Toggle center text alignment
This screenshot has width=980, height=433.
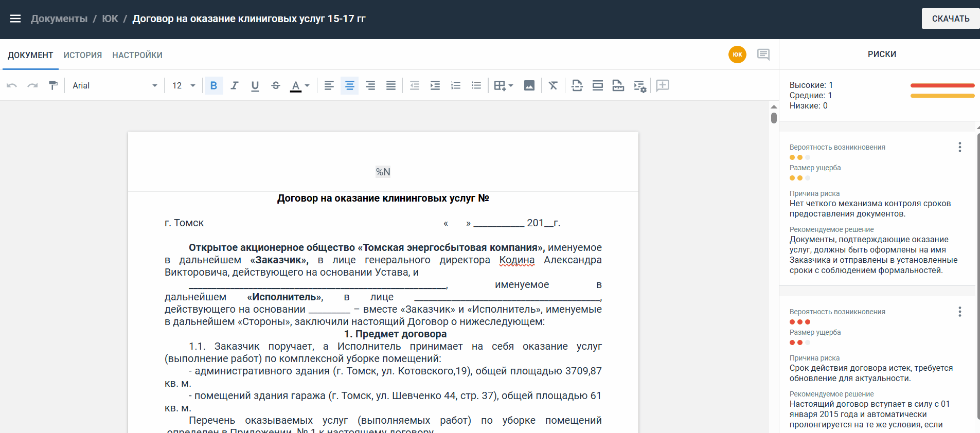pos(350,85)
